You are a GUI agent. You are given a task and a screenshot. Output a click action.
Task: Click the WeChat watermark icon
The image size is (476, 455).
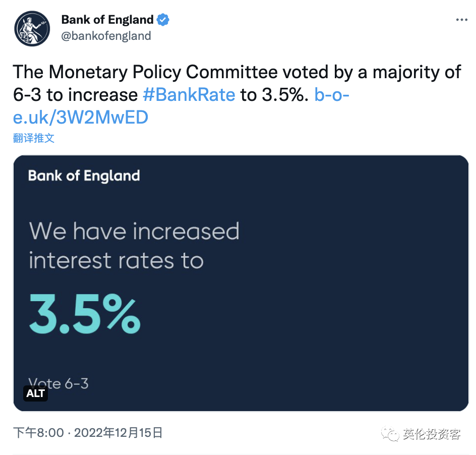tap(390, 434)
